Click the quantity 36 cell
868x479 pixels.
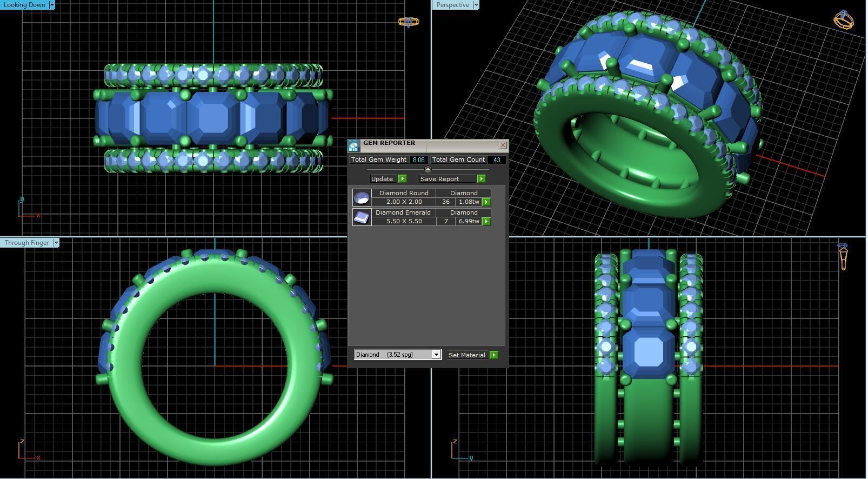coord(445,202)
